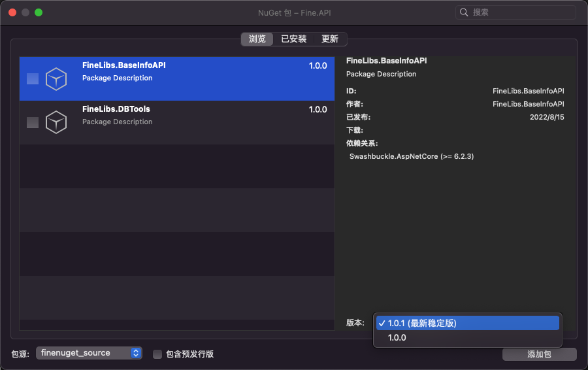Switch to the 已安装 tab
This screenshot has height=370, width=588.
point(293,39)
